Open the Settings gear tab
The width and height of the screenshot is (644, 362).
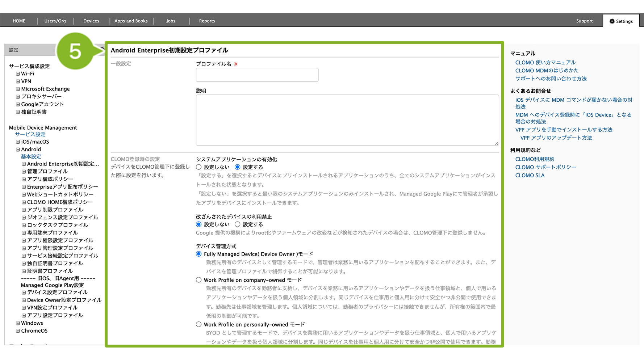[x=621, y=21]
